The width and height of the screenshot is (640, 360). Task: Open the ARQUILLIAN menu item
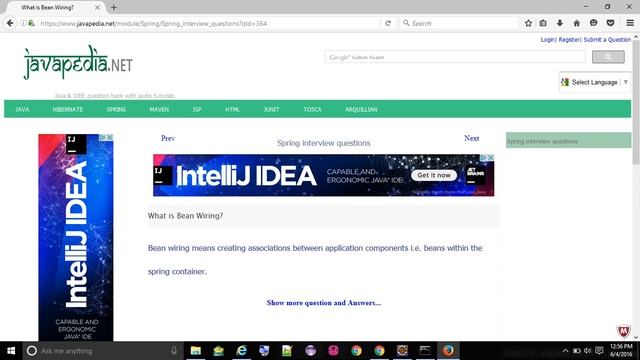[x=361, y=109]
